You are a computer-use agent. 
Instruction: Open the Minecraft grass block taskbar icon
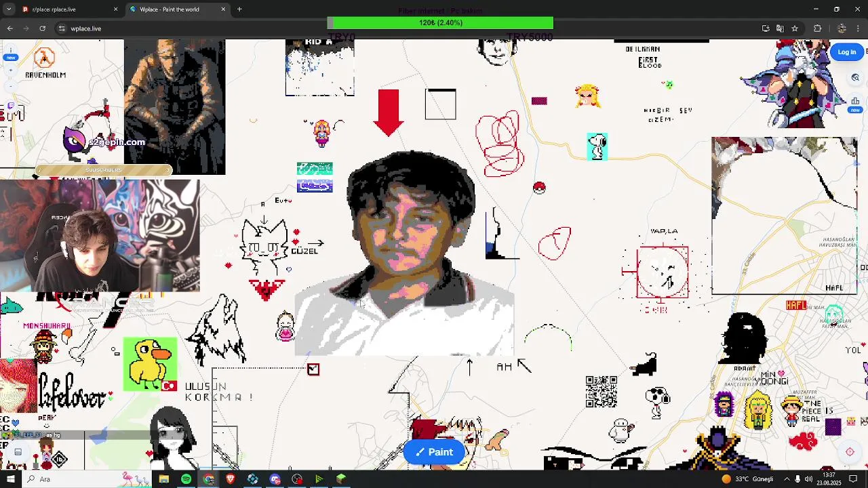pos(341,479)
